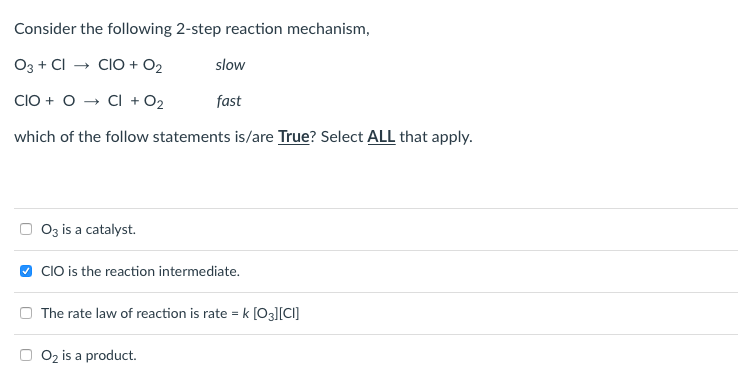Click the italic "fast" step label
The width and height of the screenshot is (749, 387).
pyautogui.click(x=229, y=101)
